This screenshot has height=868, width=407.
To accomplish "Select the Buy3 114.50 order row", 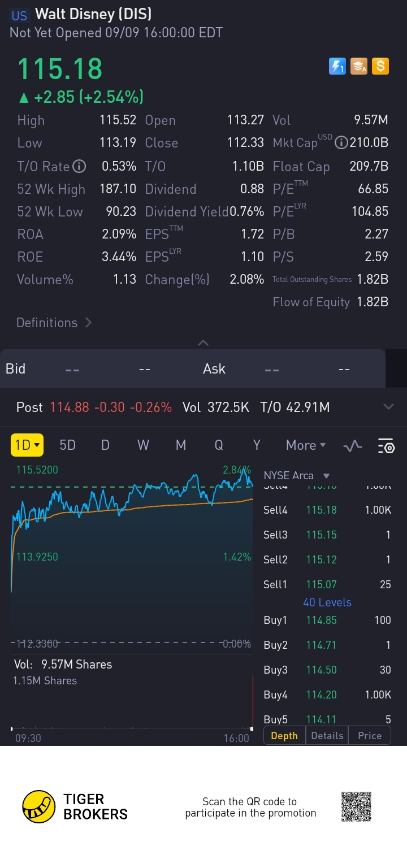I will click(327, 670).
